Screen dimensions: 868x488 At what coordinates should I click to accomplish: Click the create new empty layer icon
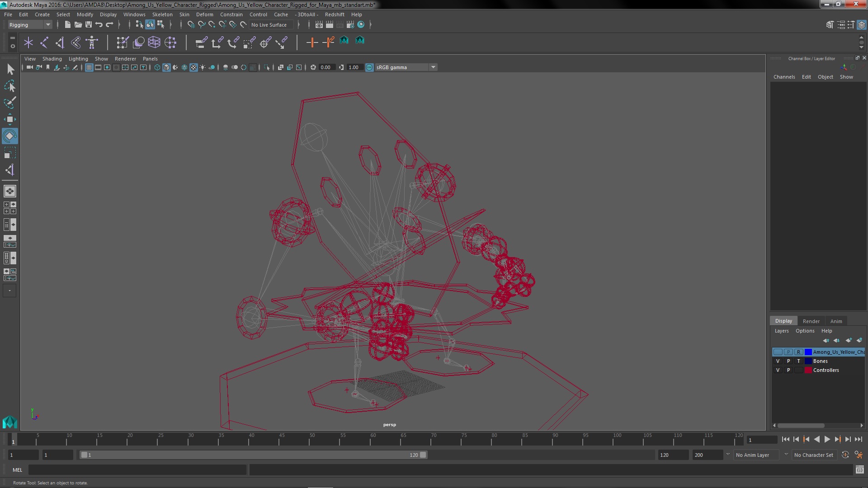point(849,340)
